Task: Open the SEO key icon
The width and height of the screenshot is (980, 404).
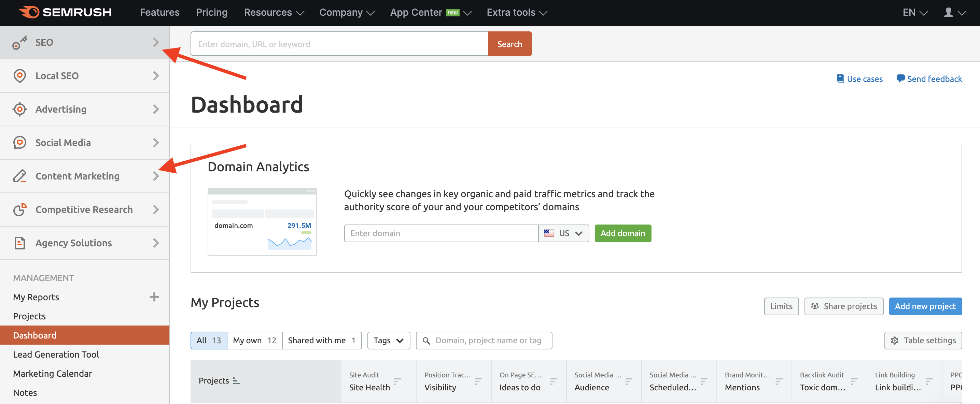Action: [19, 43]
